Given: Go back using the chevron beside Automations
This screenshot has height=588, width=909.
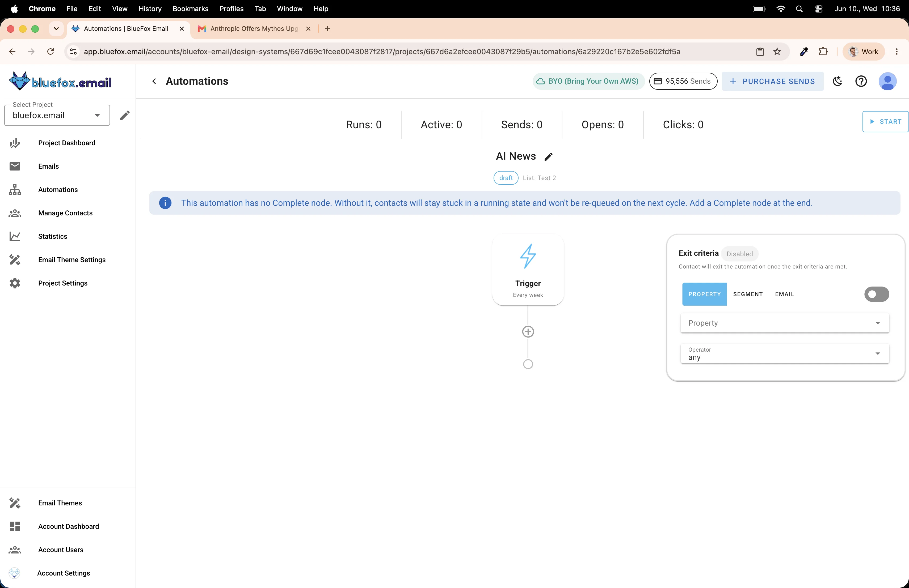Looking at the screenshot, I should point(154,81).
